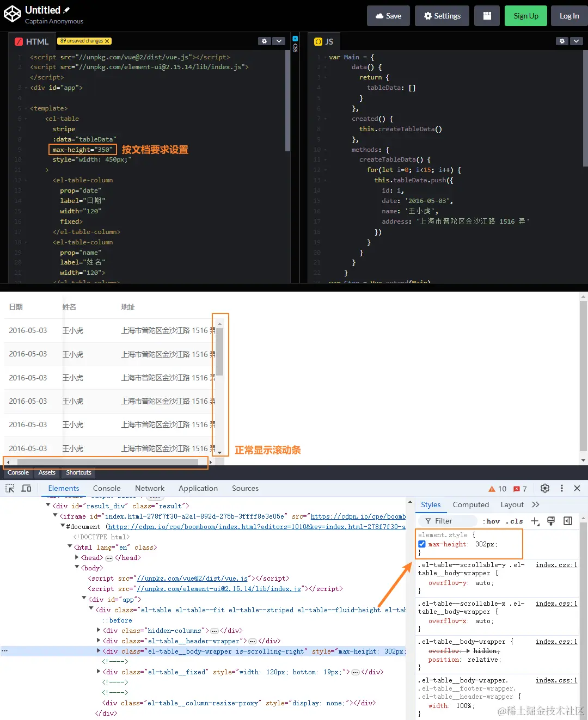Follow the element-ui index.js script link
The width and height of the screenshot is (588, 720).
(x=219, y=589)
